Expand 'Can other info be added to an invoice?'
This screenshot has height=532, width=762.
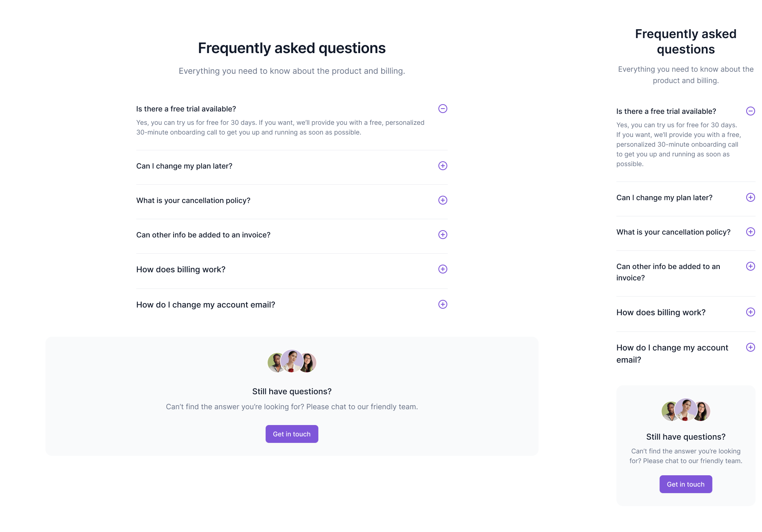pyautogui.click(x=442, y=235)
